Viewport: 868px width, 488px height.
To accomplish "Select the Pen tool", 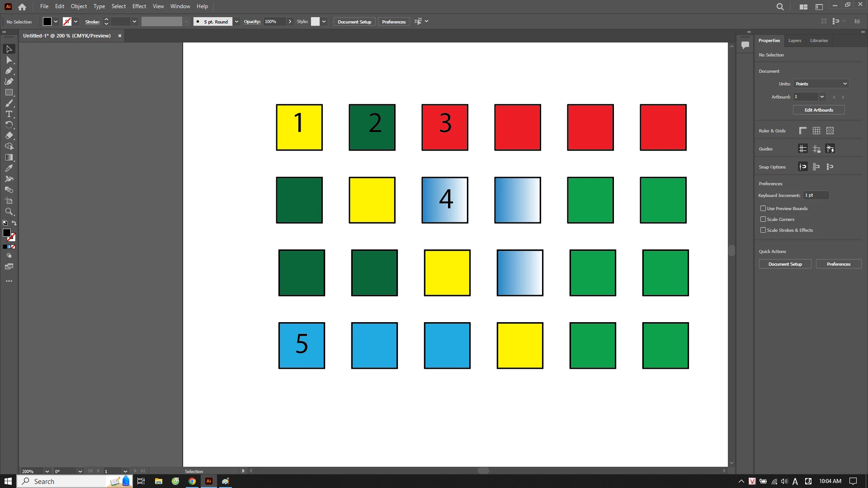I will (9, 71).
